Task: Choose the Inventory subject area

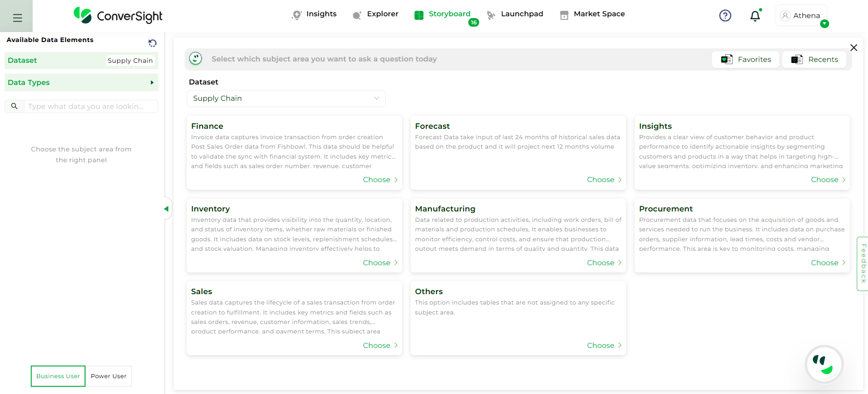Action: (380, 263)
